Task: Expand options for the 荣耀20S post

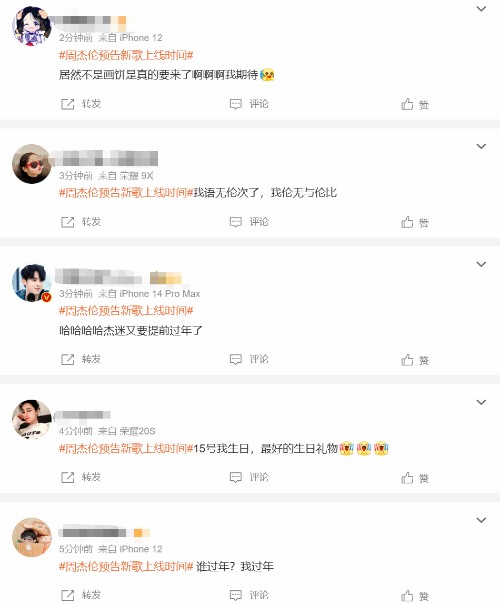Action: pyautogui.click(x=481, y=402)
